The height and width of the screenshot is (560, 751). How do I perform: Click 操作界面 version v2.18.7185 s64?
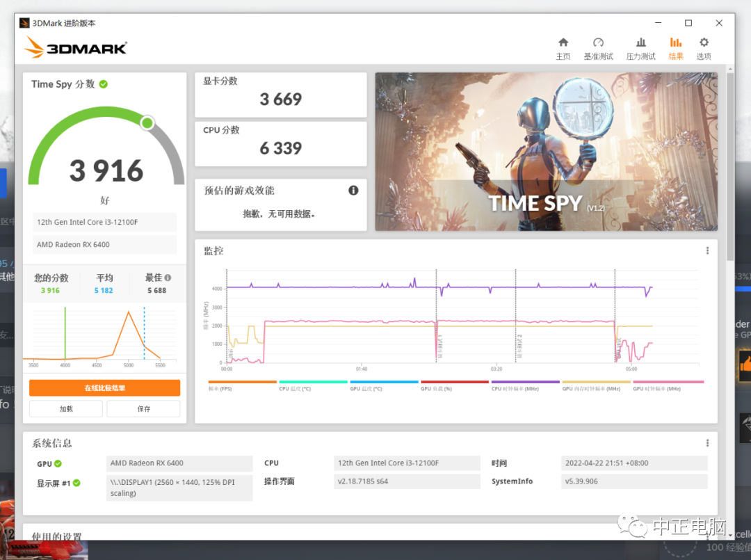pos(407,481)
